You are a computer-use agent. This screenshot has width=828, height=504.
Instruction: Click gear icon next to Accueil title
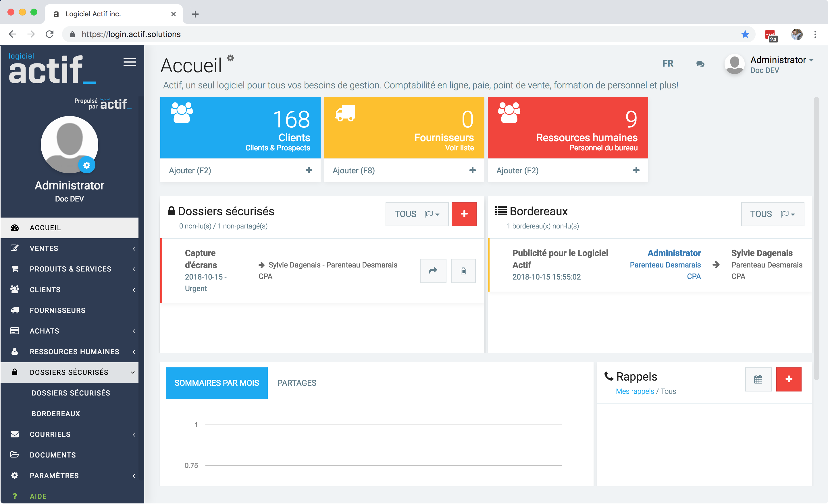pos(230,58)
